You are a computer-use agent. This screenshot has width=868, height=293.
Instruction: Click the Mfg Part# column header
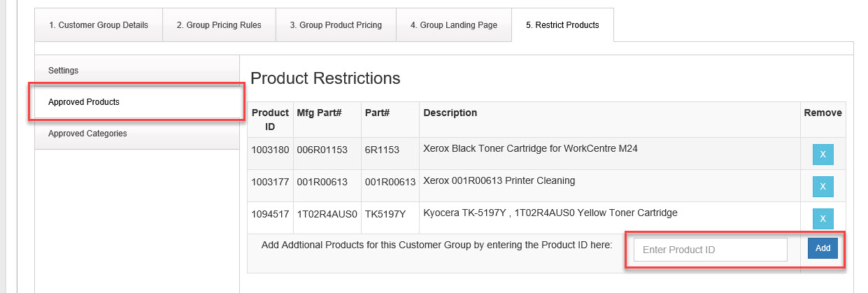click(319, 113)
